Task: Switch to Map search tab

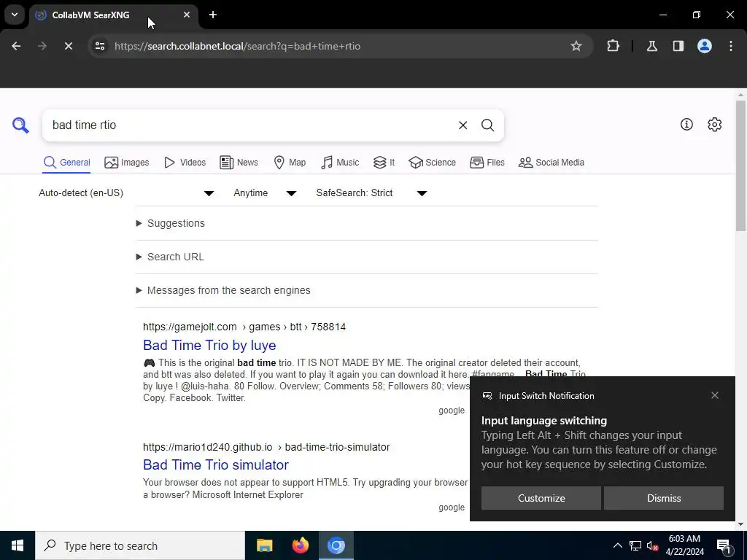Action: [290, 163]
